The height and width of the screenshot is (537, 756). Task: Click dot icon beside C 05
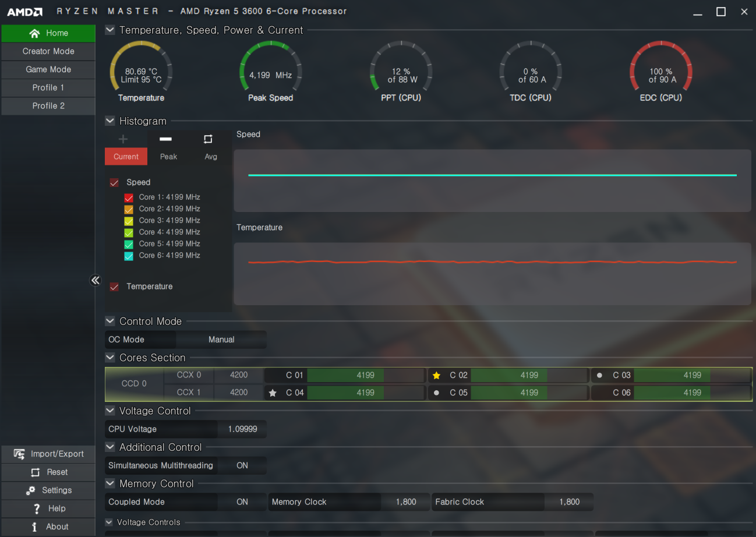[436, 393]
